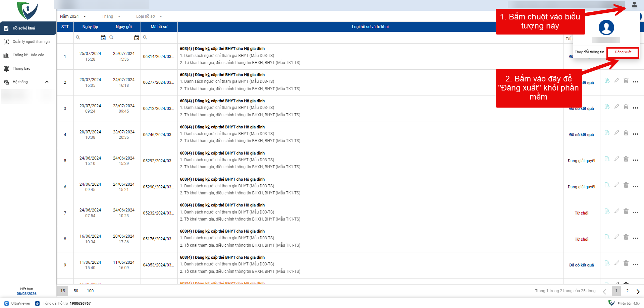The width and height of the screenshot is (644, 308).
Task: Collapse the Hệ thống sidebar section
Action: click(47, 82)
